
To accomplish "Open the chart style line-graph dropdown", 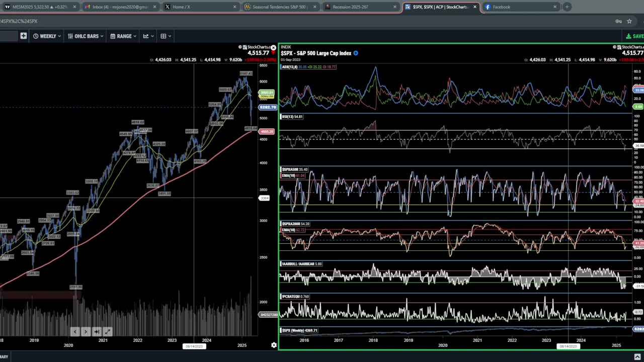I will [148, 36].
